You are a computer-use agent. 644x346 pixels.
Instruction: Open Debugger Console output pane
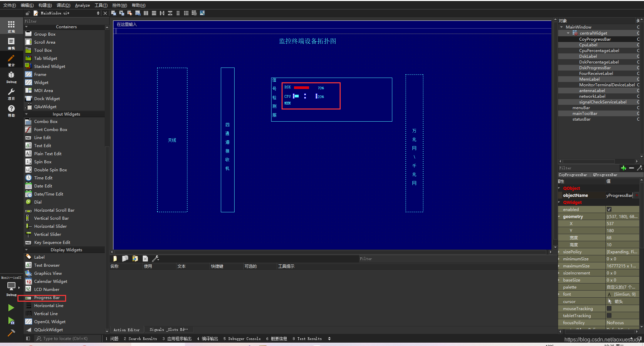(x=242, y=339)
